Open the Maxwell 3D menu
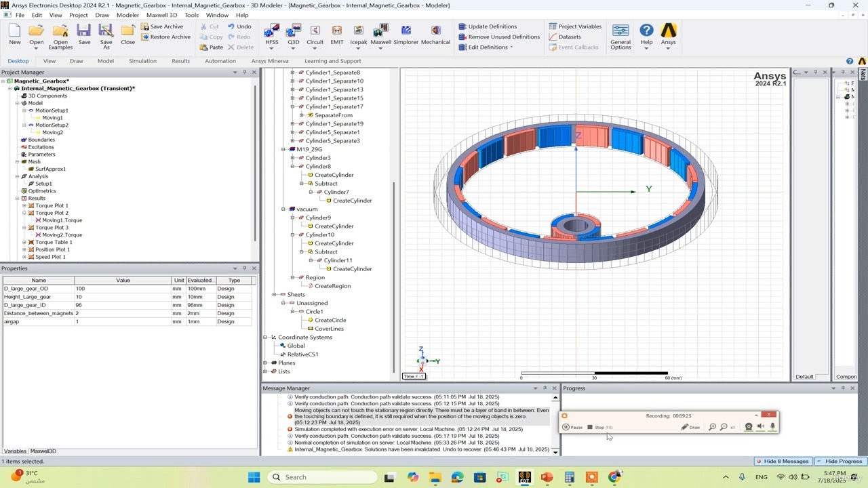Viewport: 868px width, 488px height. pyautogui.click(x=161, y=15)
